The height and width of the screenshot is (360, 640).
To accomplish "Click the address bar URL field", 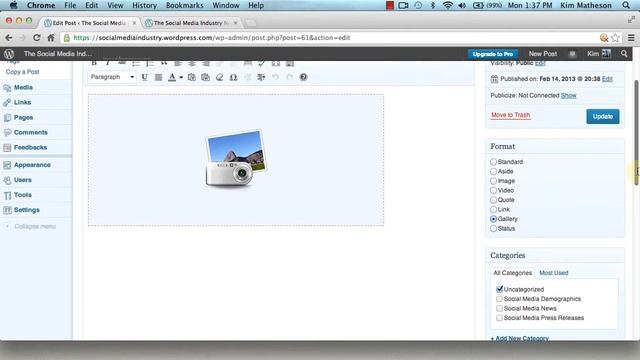I will tap(330, 38).
